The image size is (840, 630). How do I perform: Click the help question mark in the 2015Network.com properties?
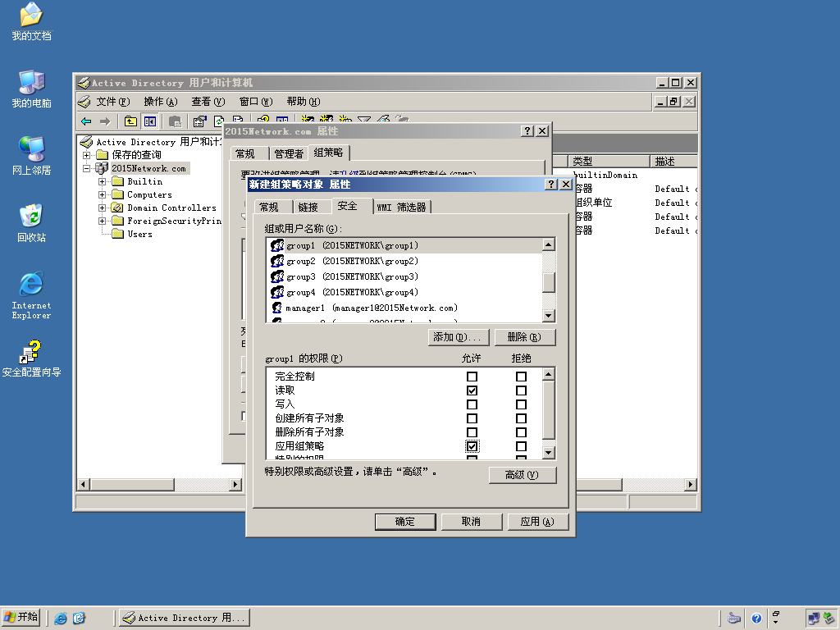pyautogui.click(x=527, y=130)
